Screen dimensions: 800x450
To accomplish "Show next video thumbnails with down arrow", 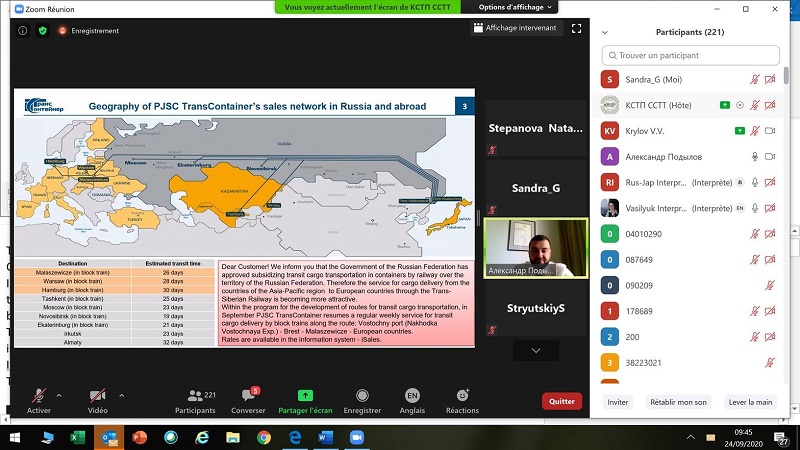I will point(536,351).
